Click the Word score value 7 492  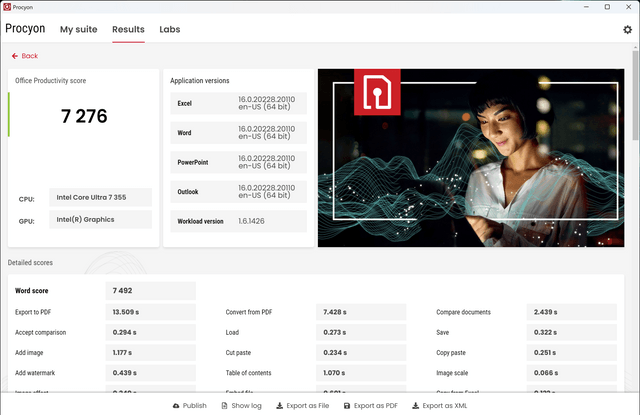151,291
